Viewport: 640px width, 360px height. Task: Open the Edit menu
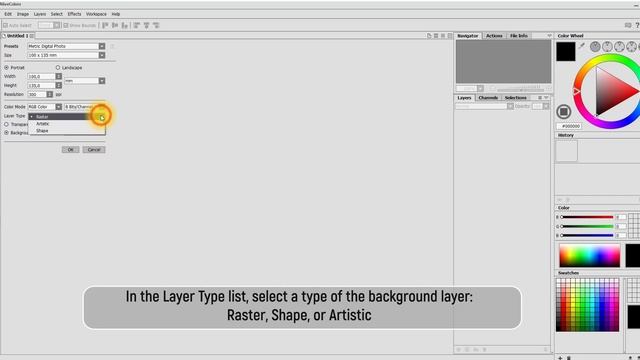(x=8, y=14)
